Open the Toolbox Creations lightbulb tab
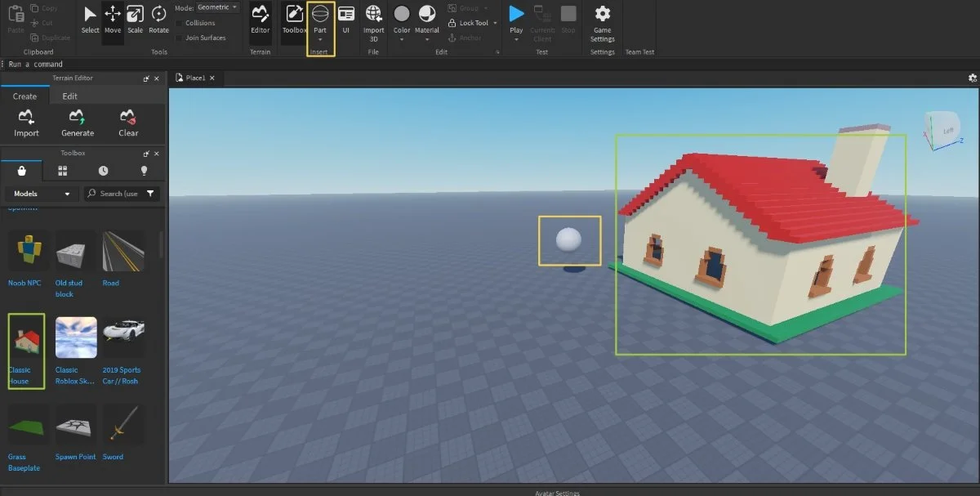980x496 pixels. coord(144,171)
